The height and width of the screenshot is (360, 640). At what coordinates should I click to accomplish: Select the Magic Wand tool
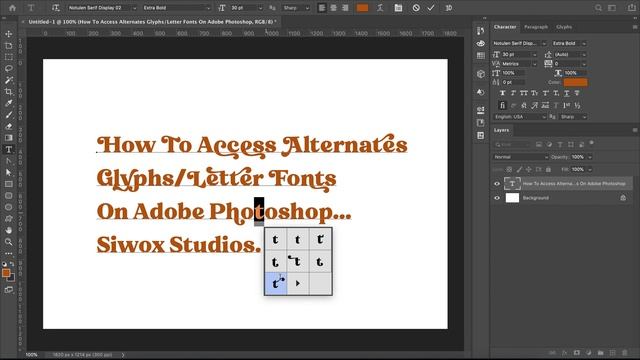(x=9, y=80)
